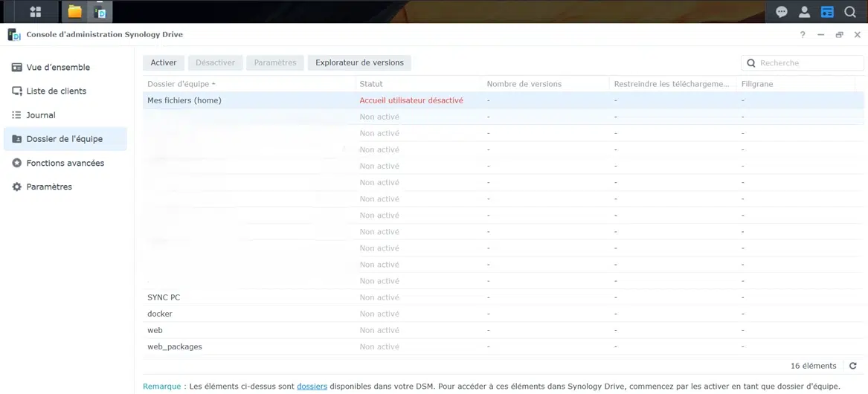Click the Paramètres gear icon in sidebar
The height and width of the screenshot is (394, 868).
(x=17, y=187)
